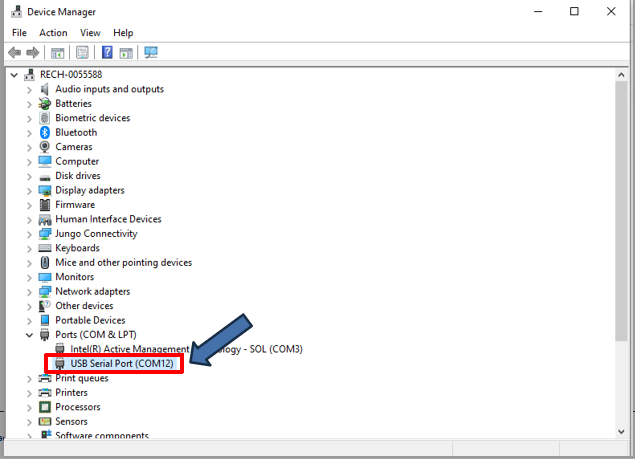Viewport: 635px width, 459px height.
Task: Select USB Serial Port (COM12)
Action: point(122,364)
